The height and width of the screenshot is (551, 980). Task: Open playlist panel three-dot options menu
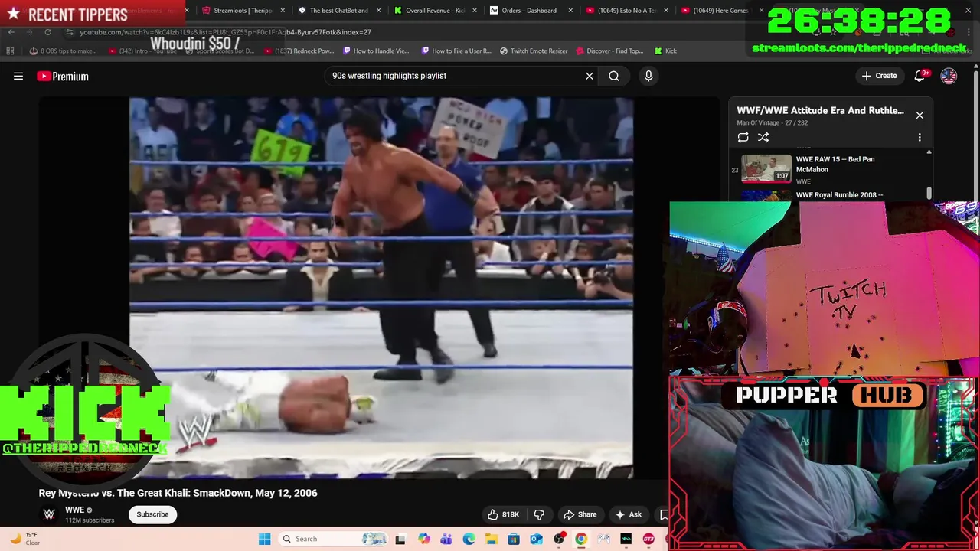coord(920,137)
